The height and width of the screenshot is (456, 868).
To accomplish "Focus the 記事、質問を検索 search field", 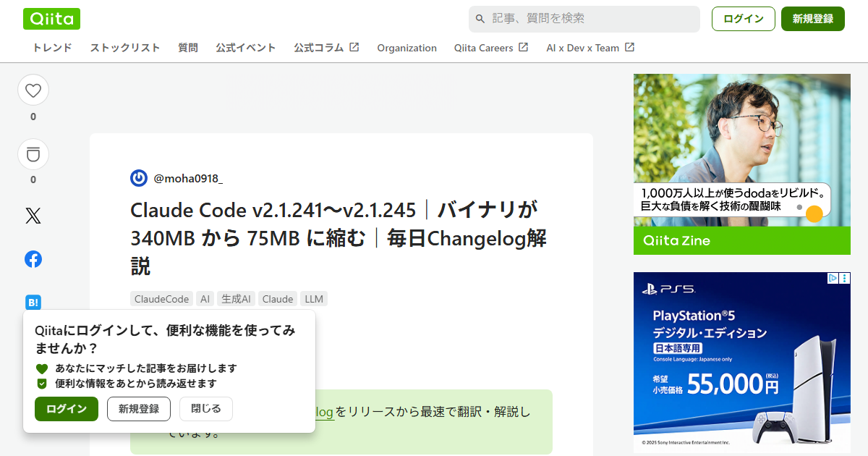I will [x=584, y=19].
